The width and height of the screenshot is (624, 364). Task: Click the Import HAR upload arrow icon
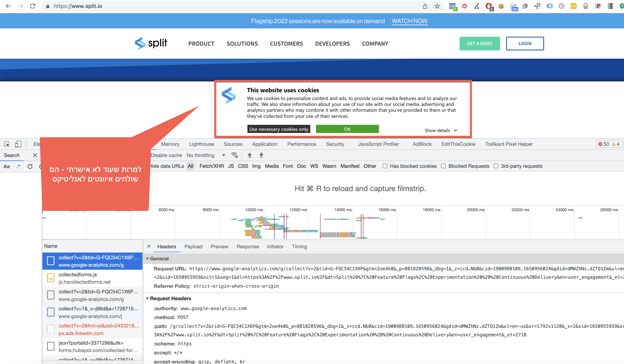250,155
